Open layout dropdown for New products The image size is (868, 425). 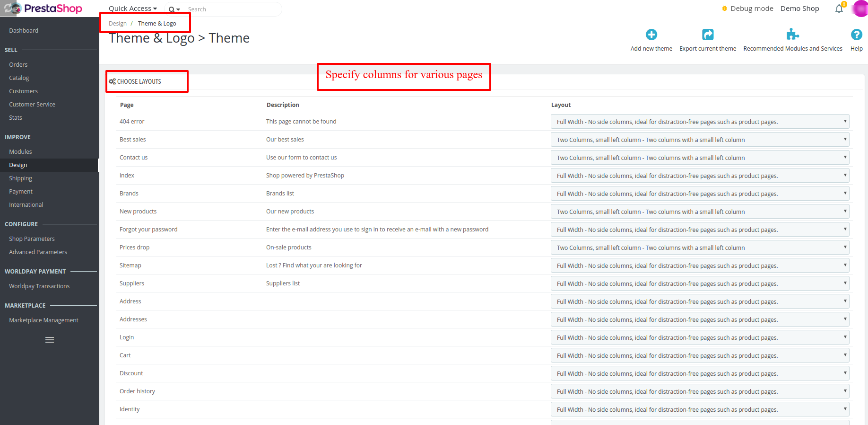tap(700, 212)
